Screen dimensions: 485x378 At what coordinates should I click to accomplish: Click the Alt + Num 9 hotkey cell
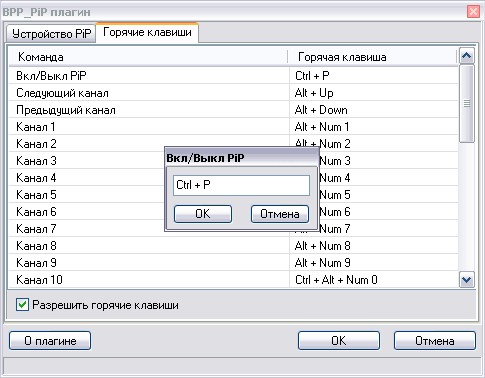point(374,263)
